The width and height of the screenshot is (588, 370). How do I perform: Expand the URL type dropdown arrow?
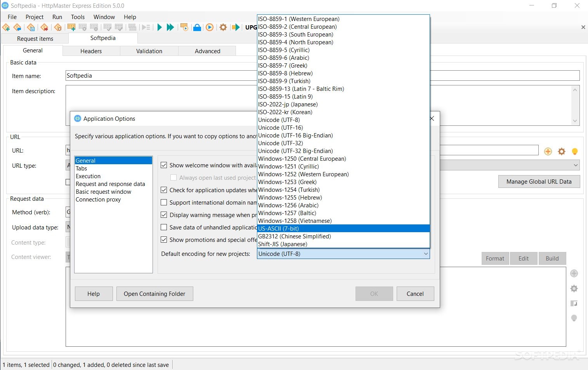[x=576, y=165]
